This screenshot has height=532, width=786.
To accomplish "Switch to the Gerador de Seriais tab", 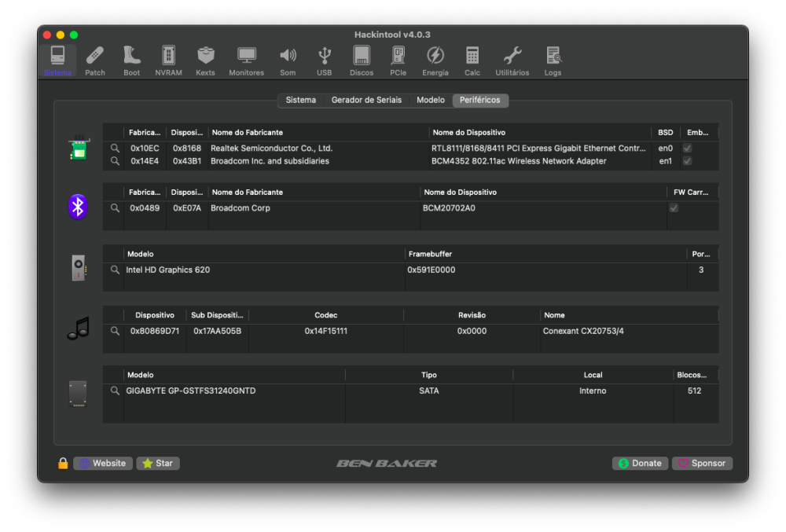I will click(366, 100).
